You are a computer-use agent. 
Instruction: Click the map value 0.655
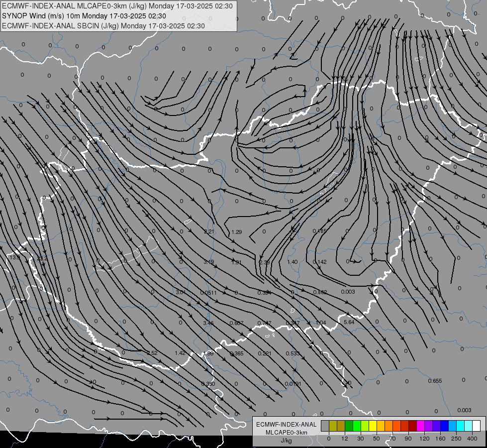(x=435, y=381)
